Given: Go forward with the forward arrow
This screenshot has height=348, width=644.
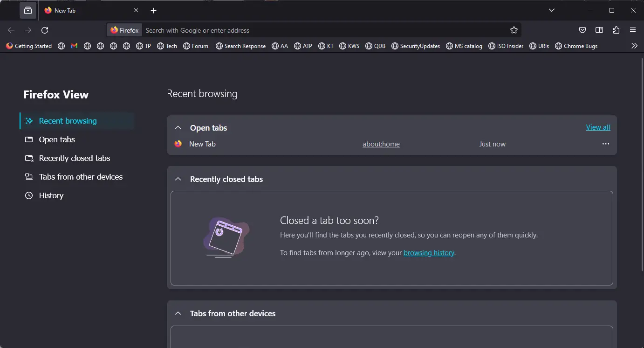Looking at the screenshot, I should [28, 30].
